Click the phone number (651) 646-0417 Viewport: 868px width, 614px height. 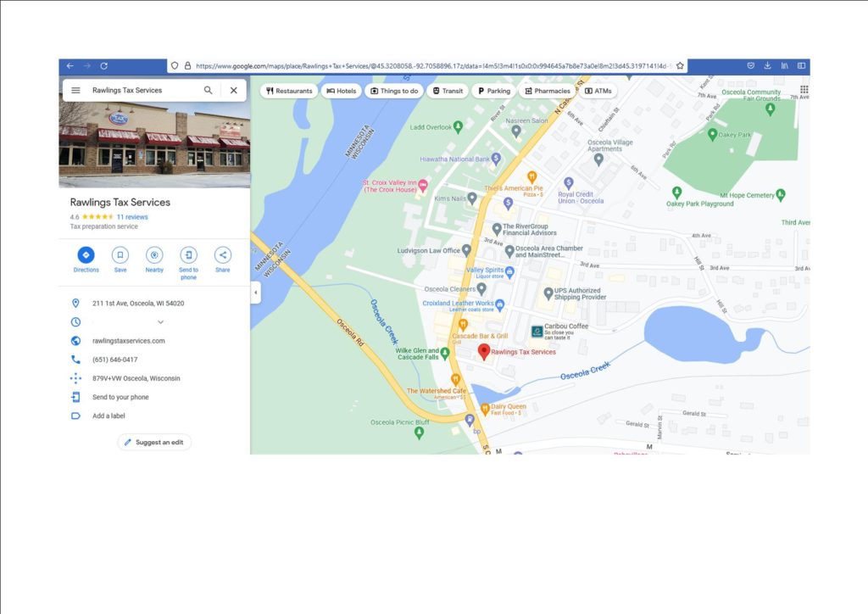click(x=114, y=360)
